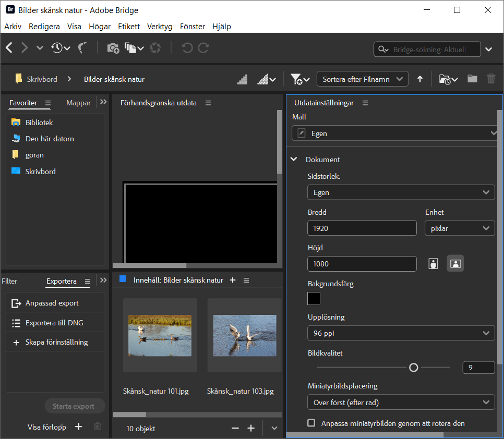Click the ascending sort order arrow
504x439 pixels.
[420, 79]
